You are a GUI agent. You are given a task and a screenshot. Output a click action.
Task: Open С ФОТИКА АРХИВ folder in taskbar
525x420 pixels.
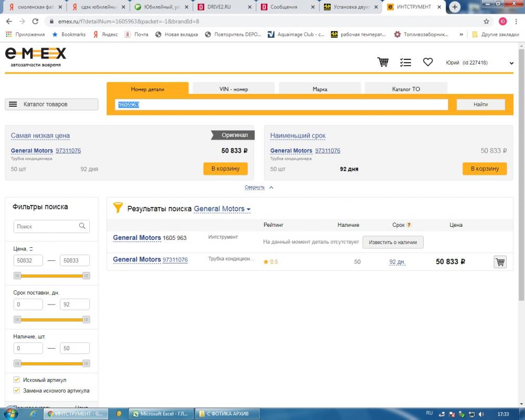227,414
